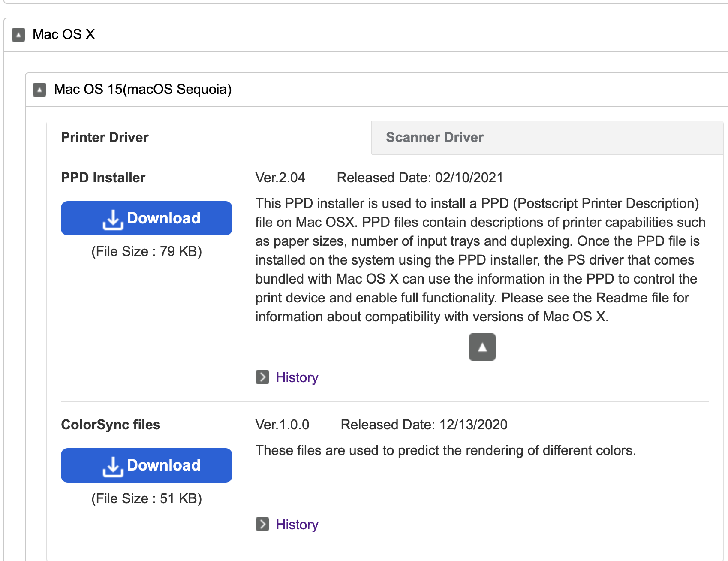Open History link for PPD Installer
Viewport: 728px width, 561px height.
[297, 377]
